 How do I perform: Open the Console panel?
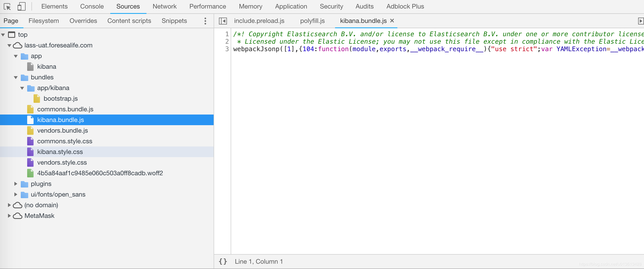[x=92, y=6]
